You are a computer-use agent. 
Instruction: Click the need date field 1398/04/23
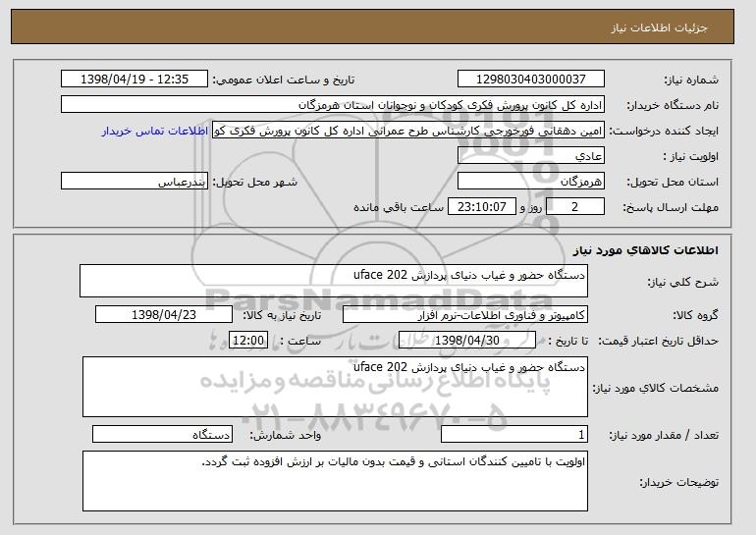164,315
